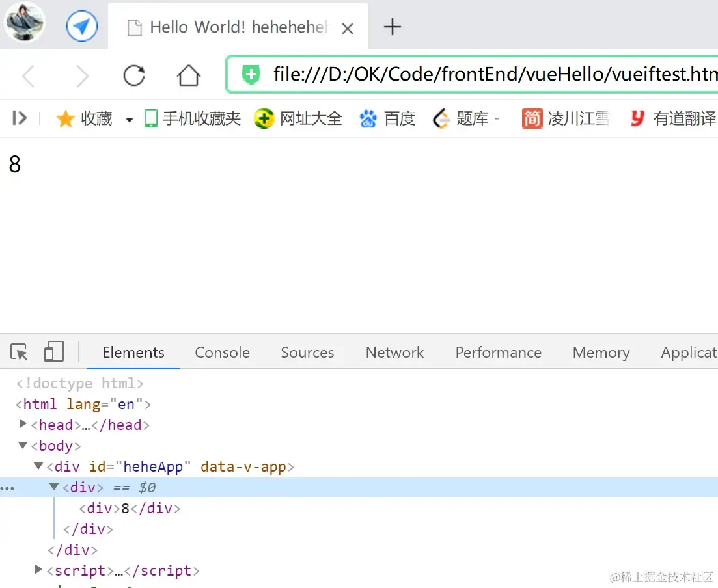718x588 pixels.
Task: Collapse the heheApp div node
Action: point(38,466)
